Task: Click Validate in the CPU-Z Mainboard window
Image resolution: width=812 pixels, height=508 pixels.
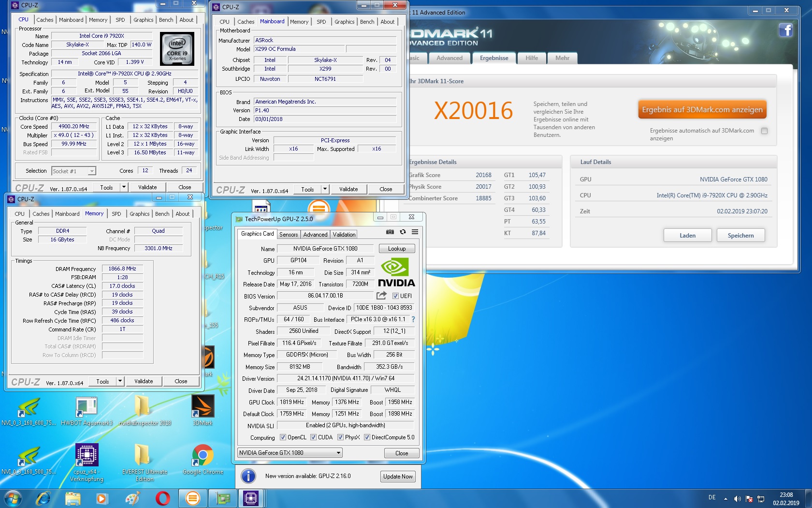Action: (x=348, y=189)
